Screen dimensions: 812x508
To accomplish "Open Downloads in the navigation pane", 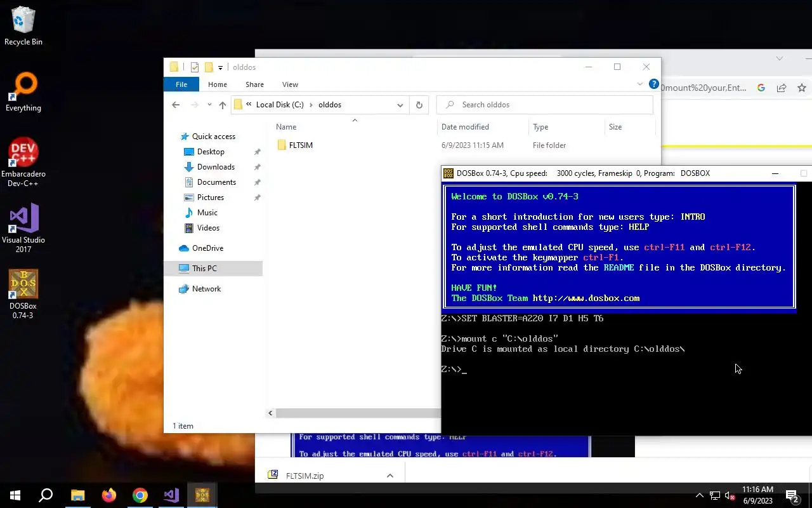I will click(216, 167).
